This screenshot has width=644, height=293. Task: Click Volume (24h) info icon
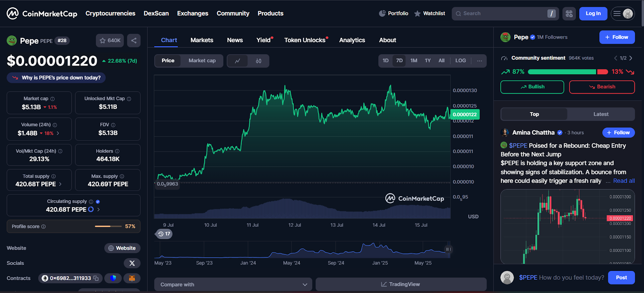pos(55,125)
